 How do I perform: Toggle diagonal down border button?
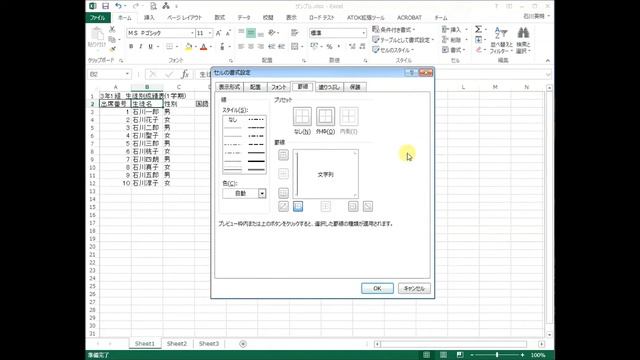(367, 206)
